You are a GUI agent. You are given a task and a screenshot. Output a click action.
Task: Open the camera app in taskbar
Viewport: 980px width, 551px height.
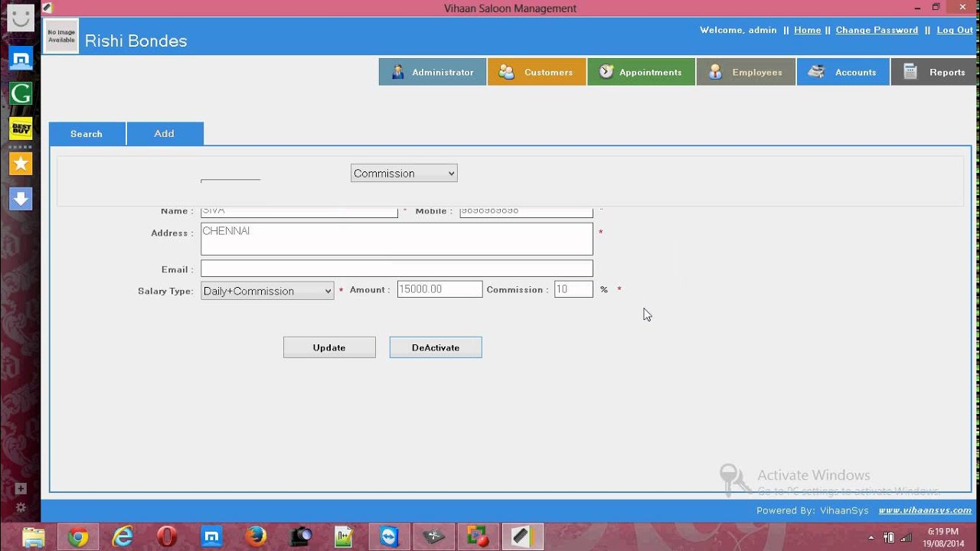pos(300,537)
